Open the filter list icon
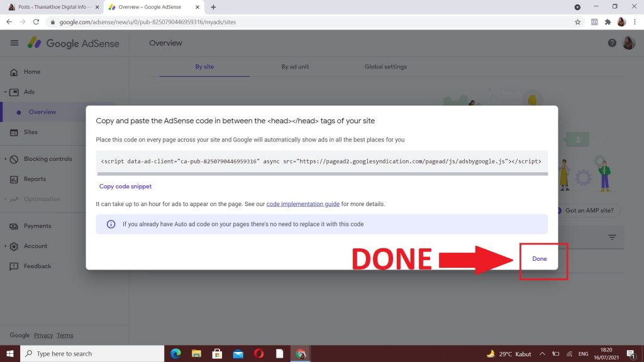Viewport: 644px width, 362px height. coord(612,237)
